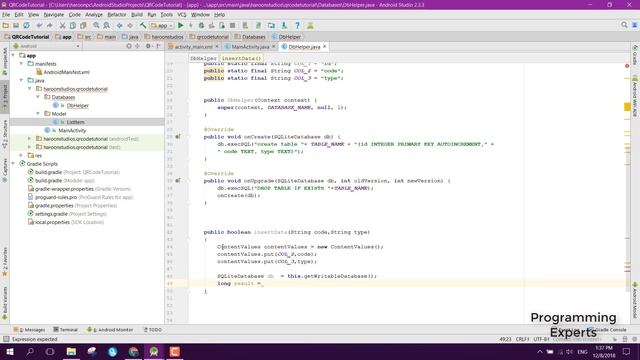Open the AVD Manager icon
The image size is (640, 360).
[x=245, y=25]
